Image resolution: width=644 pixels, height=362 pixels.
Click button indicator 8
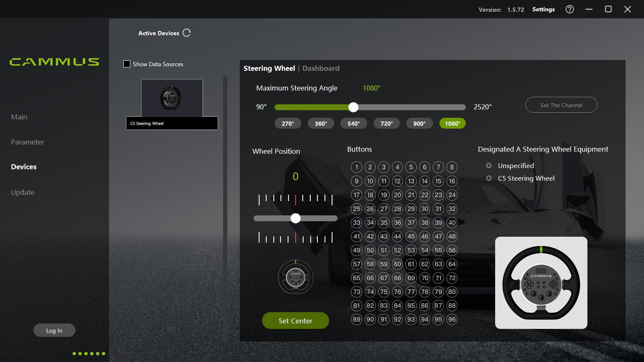tap(452, 167)
